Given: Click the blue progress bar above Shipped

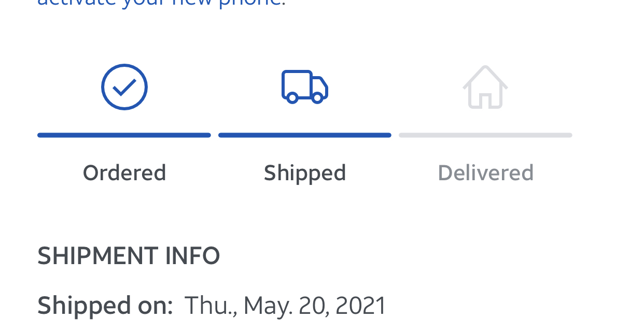Looking at the screenshot, I should pos(304,135).
